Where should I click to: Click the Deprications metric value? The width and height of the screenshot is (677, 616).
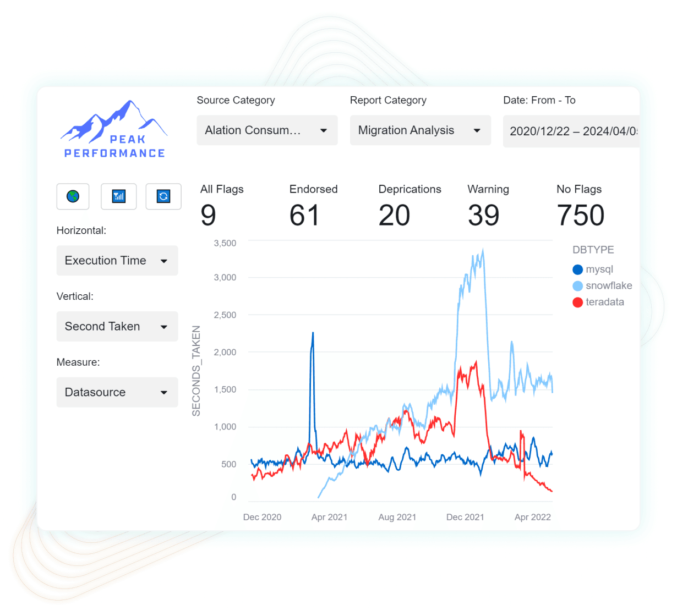coord(394,215)
